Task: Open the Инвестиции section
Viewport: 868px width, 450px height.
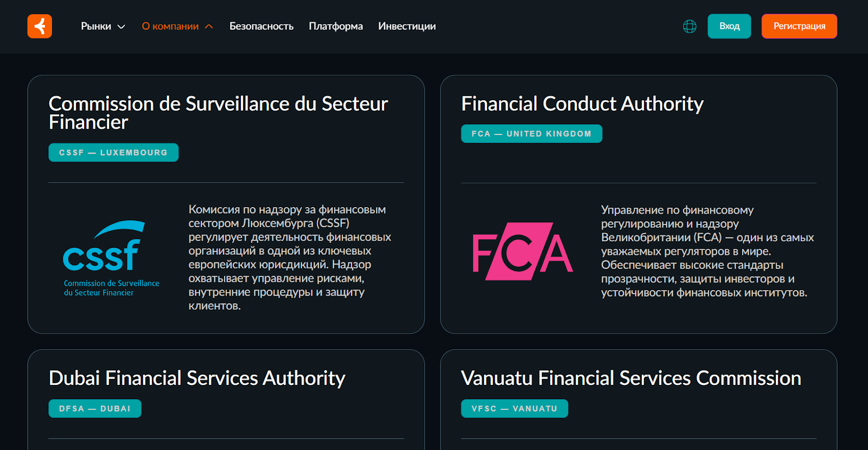Action: coord(406,26)
